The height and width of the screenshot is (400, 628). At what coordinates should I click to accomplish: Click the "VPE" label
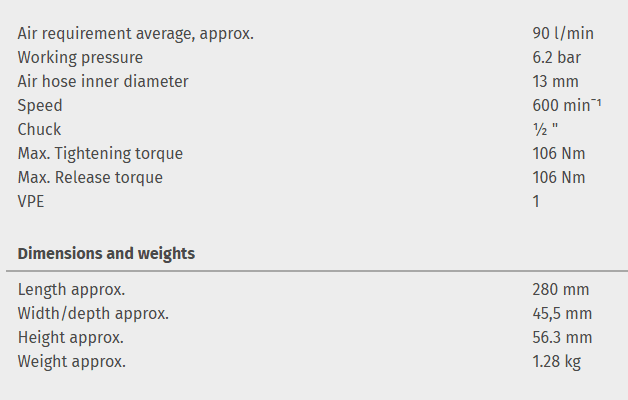click(32, 201)
